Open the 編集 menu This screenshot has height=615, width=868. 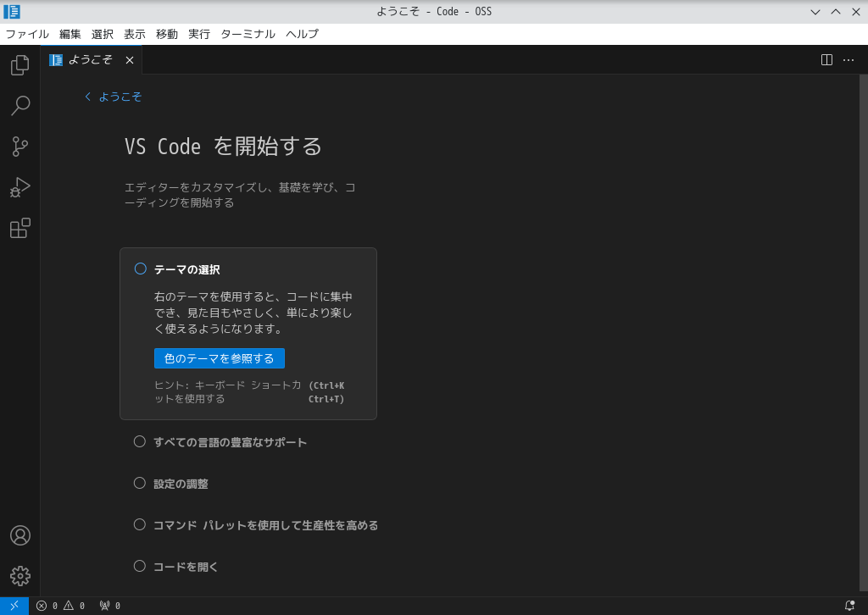tap(70, 34)
